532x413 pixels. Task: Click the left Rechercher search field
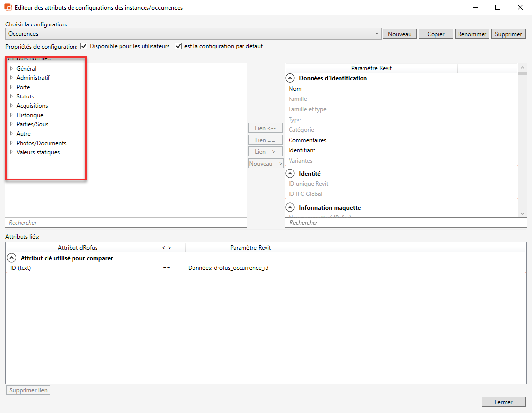tap(126, 223)
